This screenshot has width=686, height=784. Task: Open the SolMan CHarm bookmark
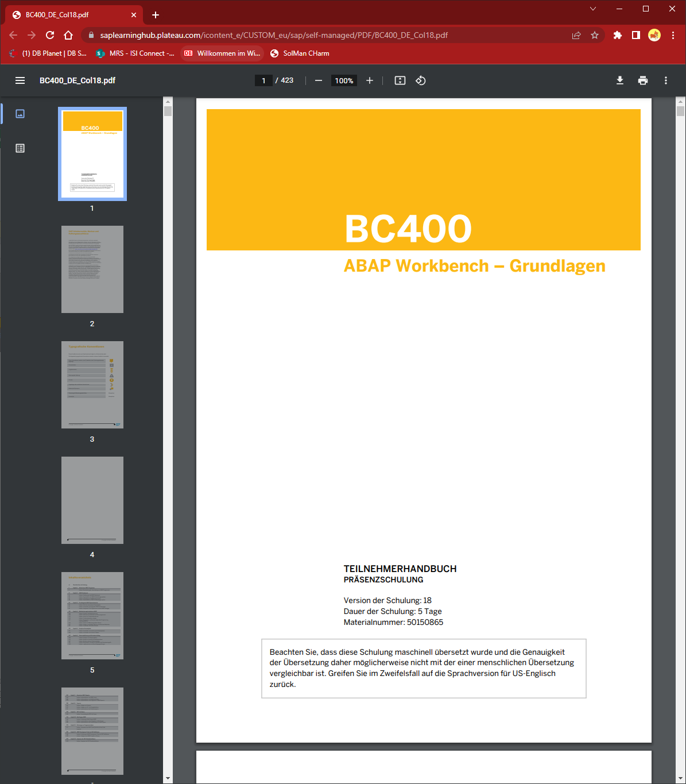point(300,53)
